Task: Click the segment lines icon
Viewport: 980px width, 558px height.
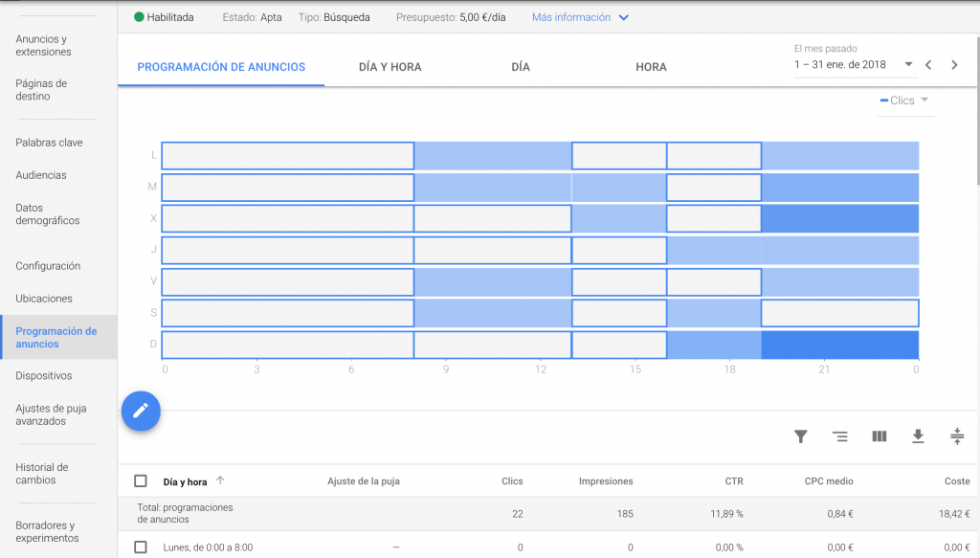Action: pyautogui.click(x=840, y=436)
